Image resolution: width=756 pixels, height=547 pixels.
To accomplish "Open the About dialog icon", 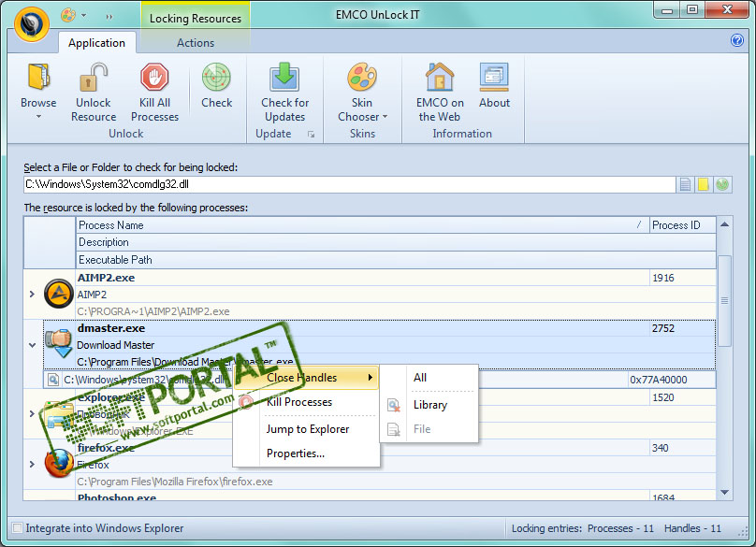I will pyautogui.click(x=494, y=77).
